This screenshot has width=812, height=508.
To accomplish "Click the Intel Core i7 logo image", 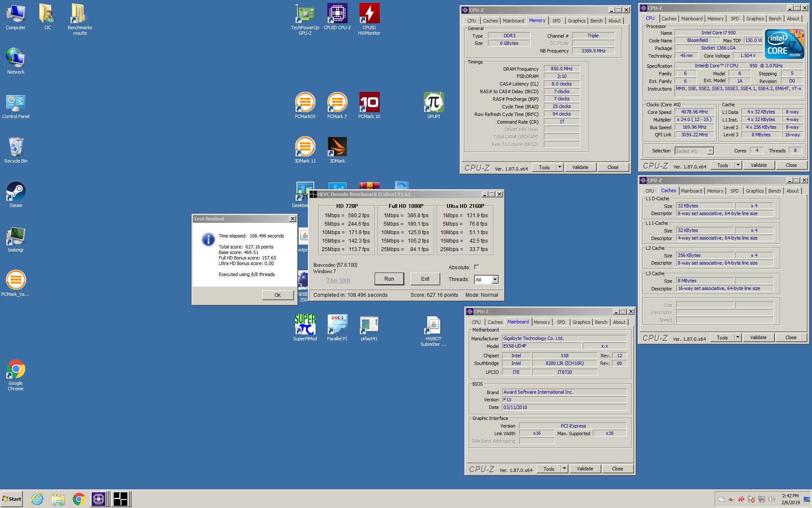I will 785,44.
